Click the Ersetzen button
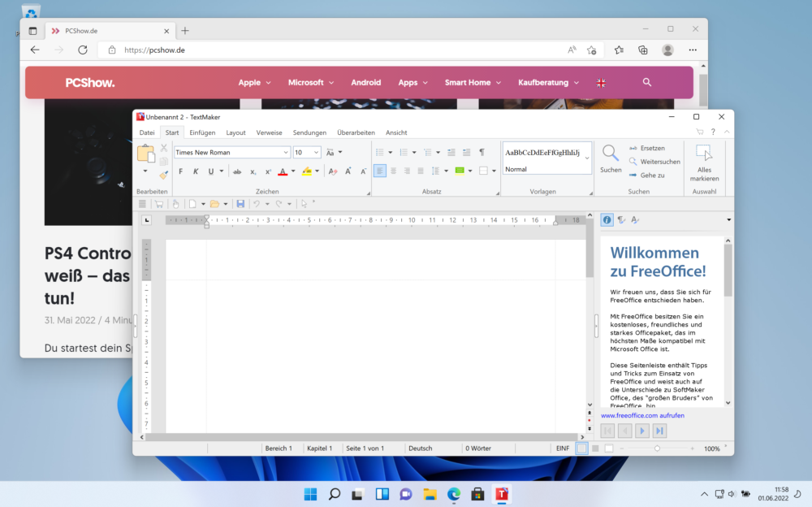 pyautogui.click(x=647, y=148)
